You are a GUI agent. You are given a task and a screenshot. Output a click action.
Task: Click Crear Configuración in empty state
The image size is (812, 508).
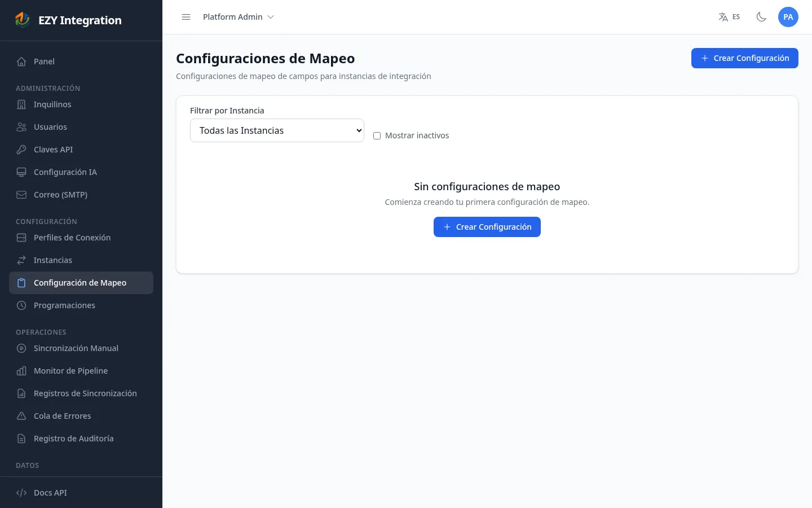[x=487, y=227]
